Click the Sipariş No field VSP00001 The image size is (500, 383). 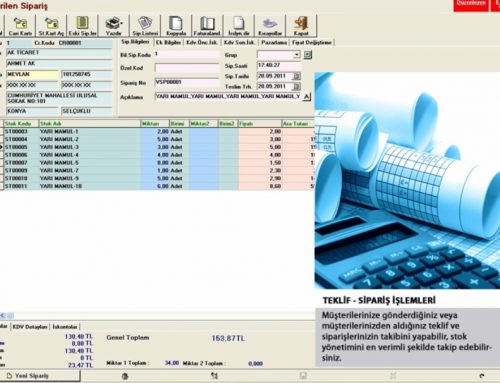pyautogui.click(x=187, y=82)
